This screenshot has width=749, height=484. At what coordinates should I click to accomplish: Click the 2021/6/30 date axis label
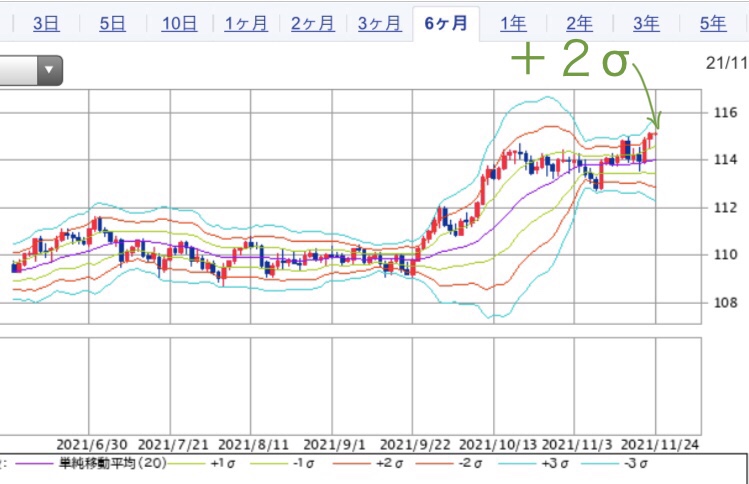click(92, 445)
